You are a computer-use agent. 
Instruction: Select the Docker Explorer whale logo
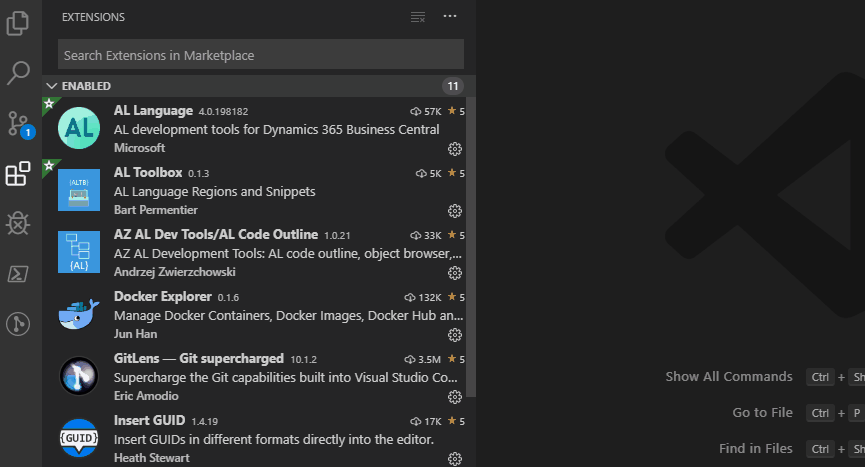click(79, 314)
